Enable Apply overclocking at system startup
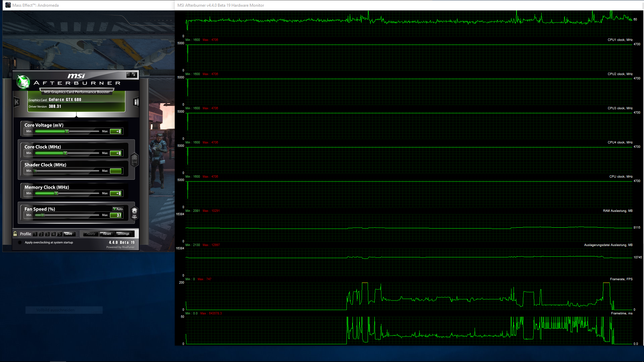The image size is (644, 362). click(x=20, y=242)
